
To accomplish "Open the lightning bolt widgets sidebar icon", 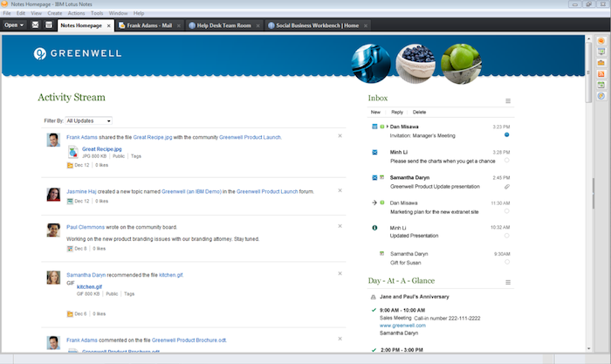I will point(601,96).
